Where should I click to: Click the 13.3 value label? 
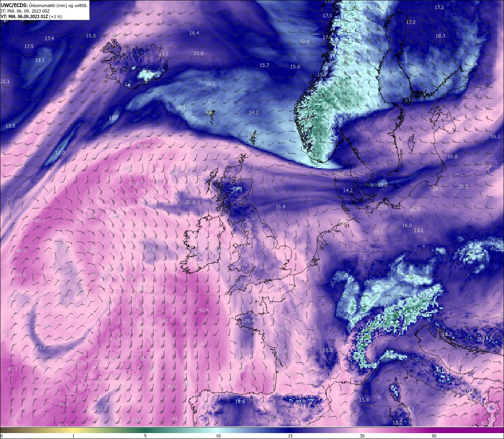[327, 350]
